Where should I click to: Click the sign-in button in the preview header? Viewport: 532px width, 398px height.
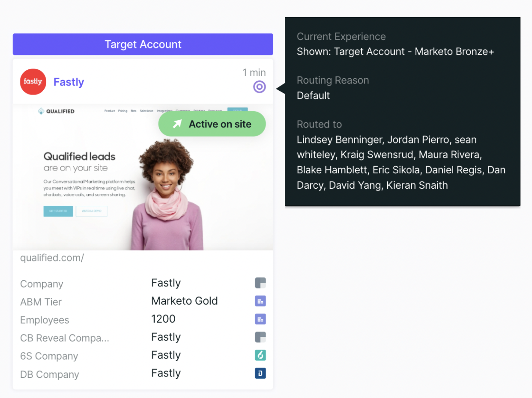[x=238, y=110]
